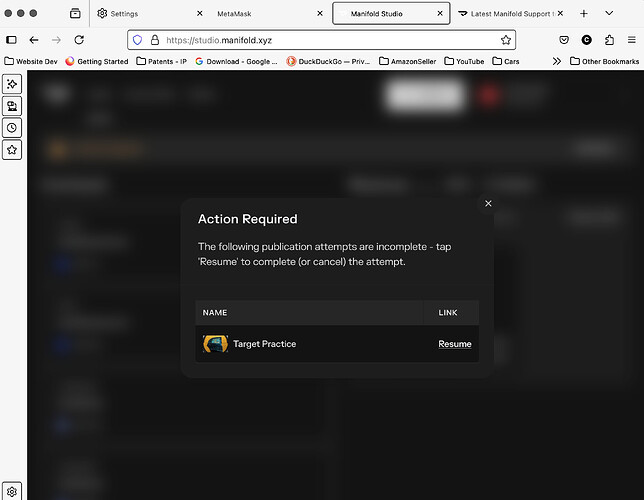Close the Action Required dialog
This screenshot has height=500, width=644.
488,203
